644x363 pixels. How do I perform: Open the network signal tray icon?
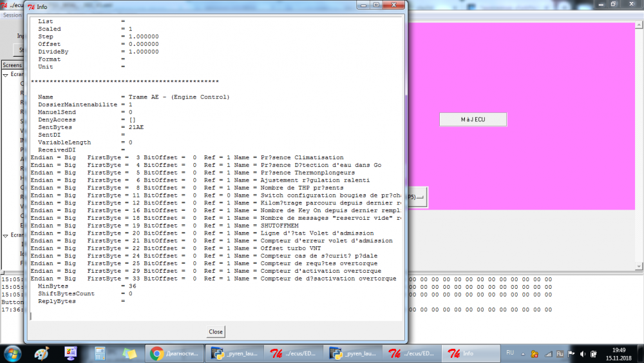click(x=548, y=354)
